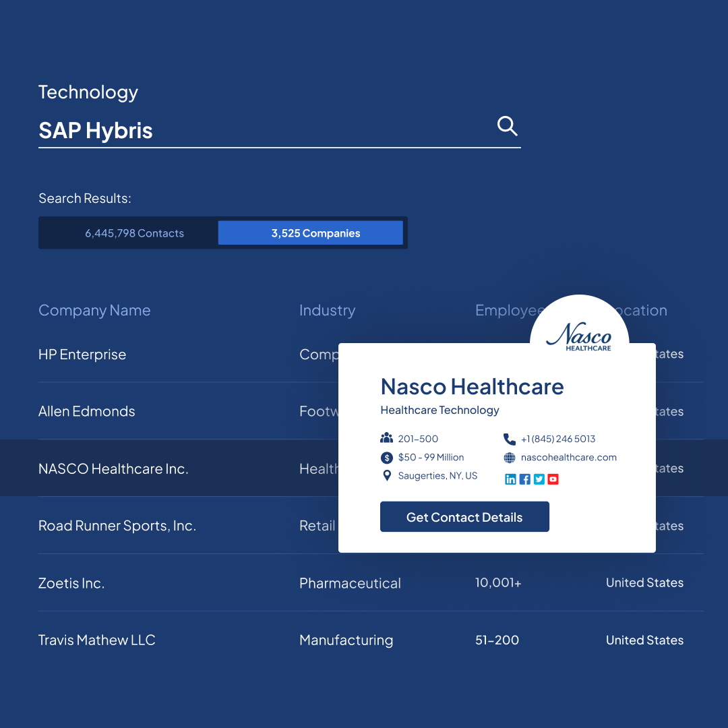This screenshot has width=728, height=728.
Task: Open Nasco's YouTube channel icon
Action: (553, 479)
